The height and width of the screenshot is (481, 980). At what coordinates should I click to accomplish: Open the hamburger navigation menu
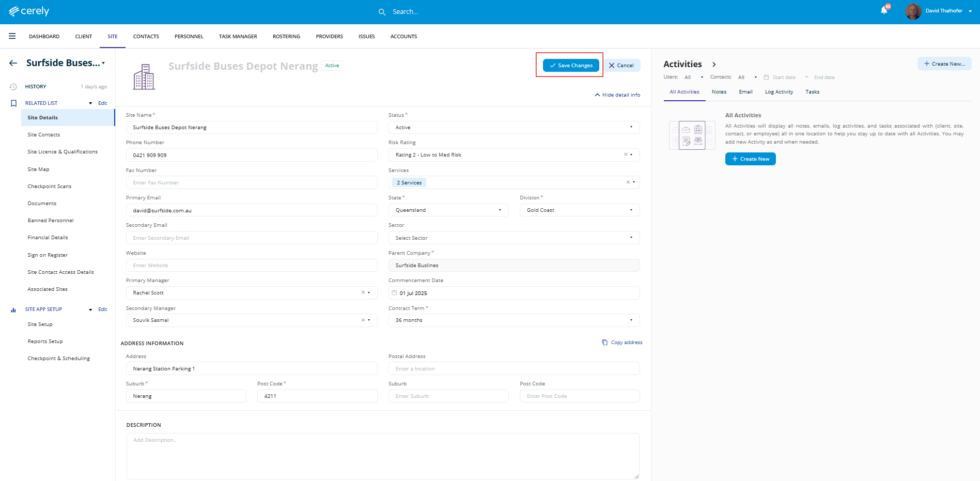point(12,36)
